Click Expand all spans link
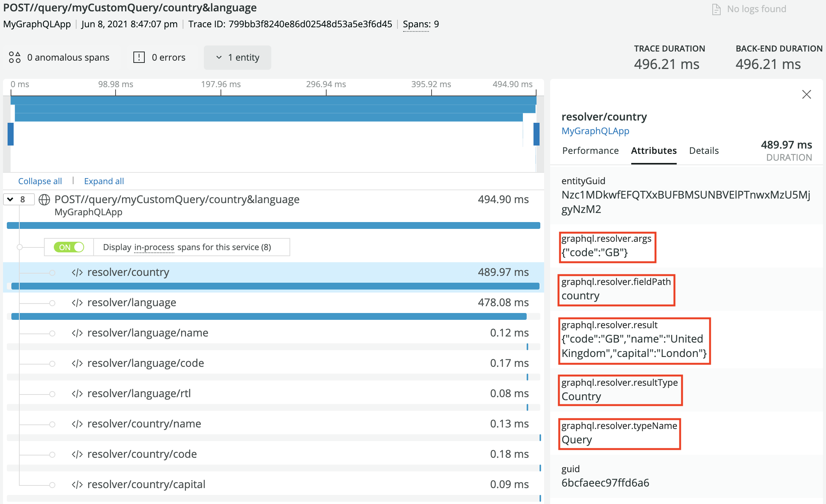 (104, 181)
